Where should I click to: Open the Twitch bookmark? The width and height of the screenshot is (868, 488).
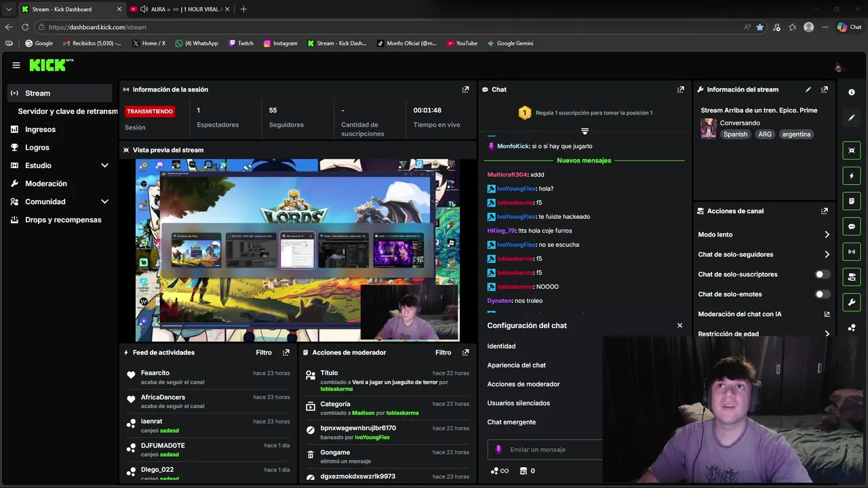(241, 43)
